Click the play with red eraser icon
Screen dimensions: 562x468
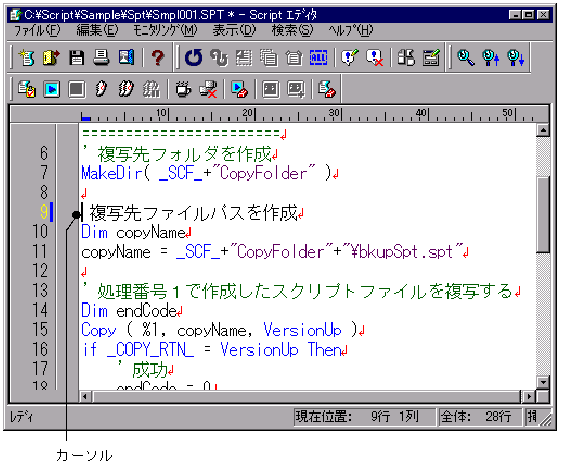click(239, 89)
